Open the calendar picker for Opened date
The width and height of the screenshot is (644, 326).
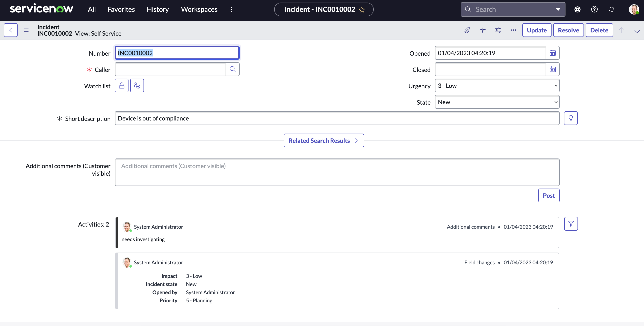pyautogui.click(x=553, y=53)
